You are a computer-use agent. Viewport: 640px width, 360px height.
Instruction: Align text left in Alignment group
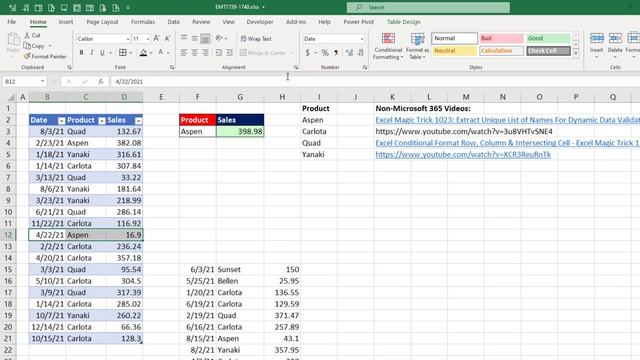pyautogui.click(x=184, y=52)
